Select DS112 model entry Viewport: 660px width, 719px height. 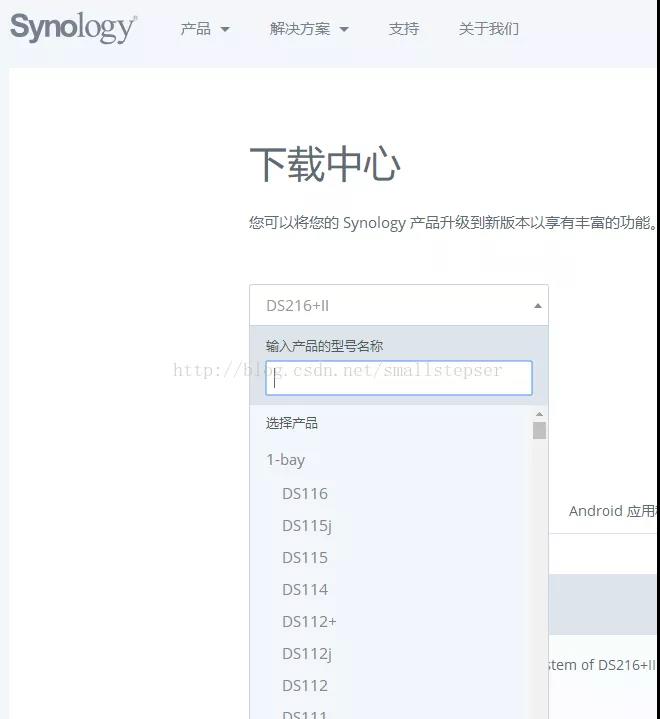pyautogui.click(x=305, y=686)
